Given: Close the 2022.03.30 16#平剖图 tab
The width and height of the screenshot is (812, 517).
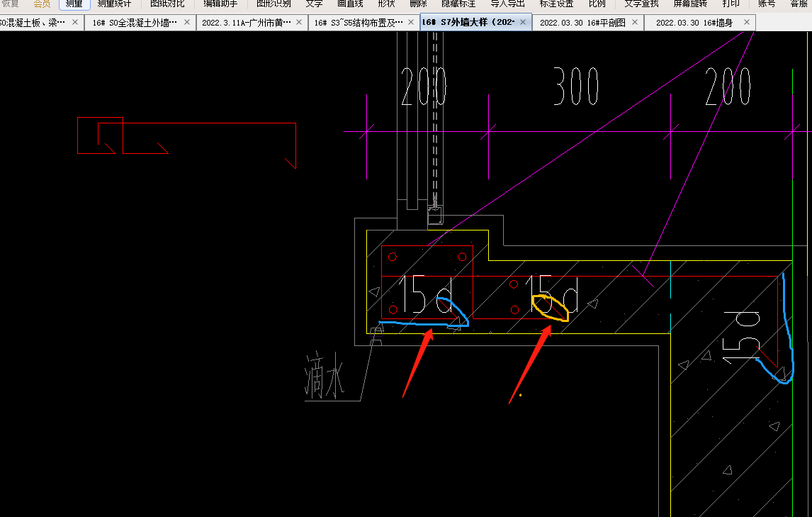Looking at the screenshot, I should click(x=635, y=22).
